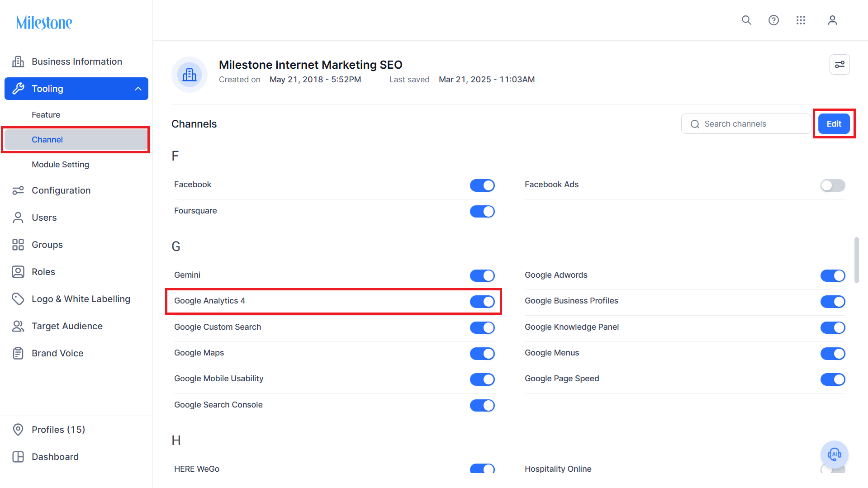Click the Dashboard layout icon
868x488 pixels.
(x=18, y=457)
